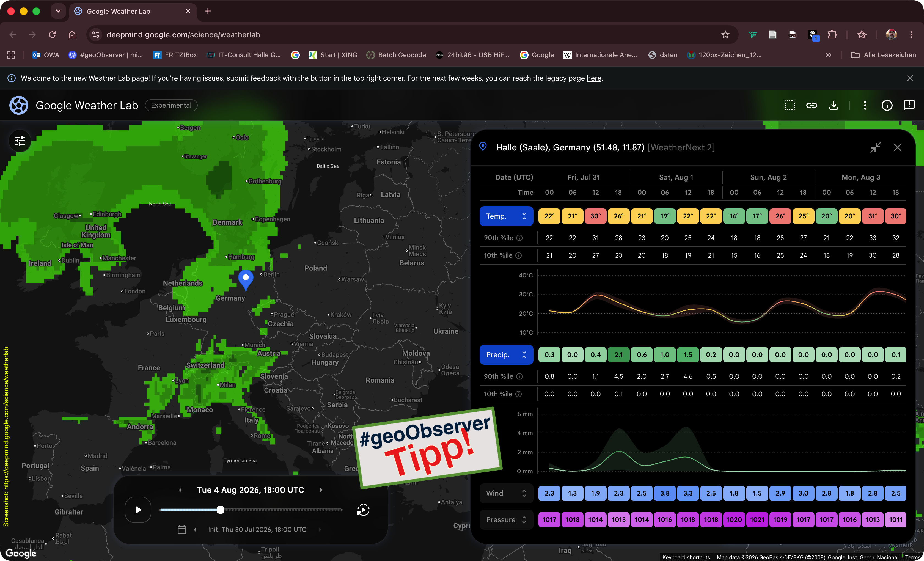924x561 pixels.
Task: Click the Google logo on the map
Action: 21,554
